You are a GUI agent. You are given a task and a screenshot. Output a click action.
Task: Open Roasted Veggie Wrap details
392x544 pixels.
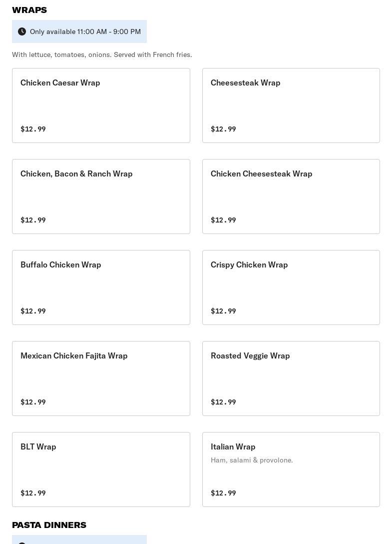tap(291, 378)
